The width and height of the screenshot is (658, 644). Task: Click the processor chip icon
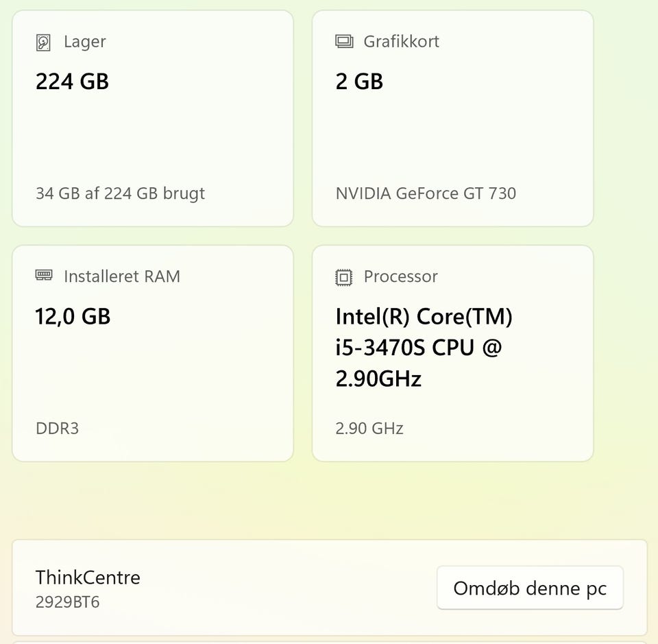coord(343,277)
